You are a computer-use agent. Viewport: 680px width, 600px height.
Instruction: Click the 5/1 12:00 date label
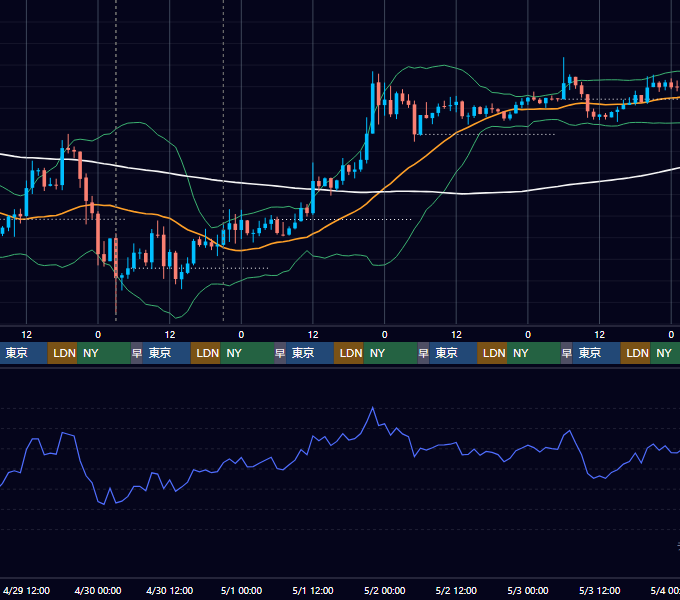point(313,590)
